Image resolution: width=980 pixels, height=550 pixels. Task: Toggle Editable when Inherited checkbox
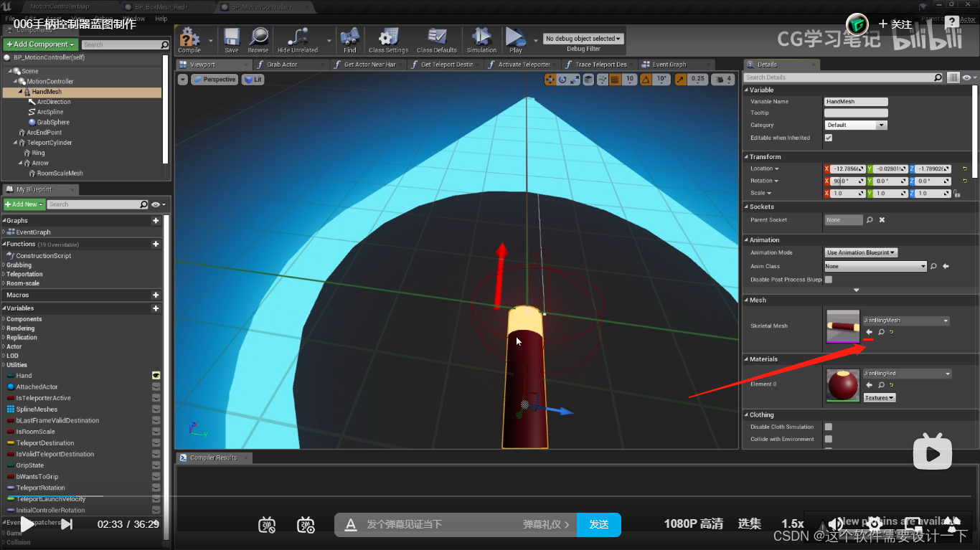[829, 138]
